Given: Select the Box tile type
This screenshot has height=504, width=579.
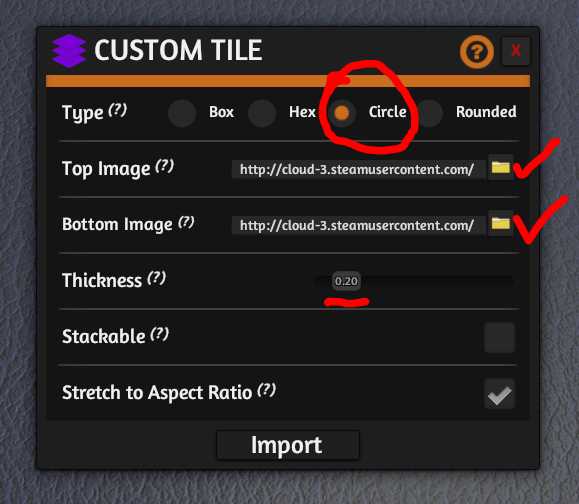Looking at the screenshot, I should [182, 113].
